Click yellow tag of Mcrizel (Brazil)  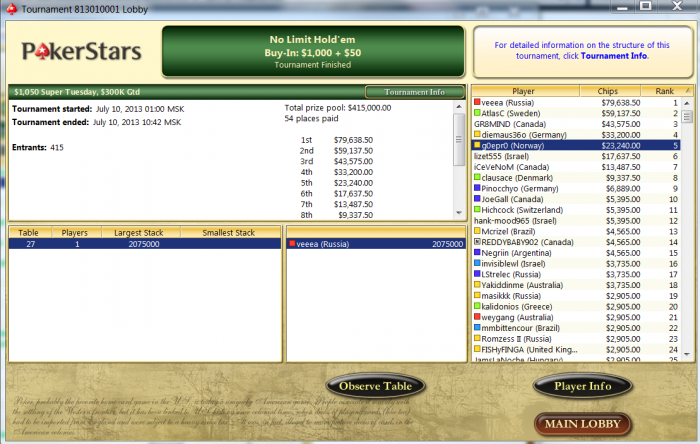(477, 231)
